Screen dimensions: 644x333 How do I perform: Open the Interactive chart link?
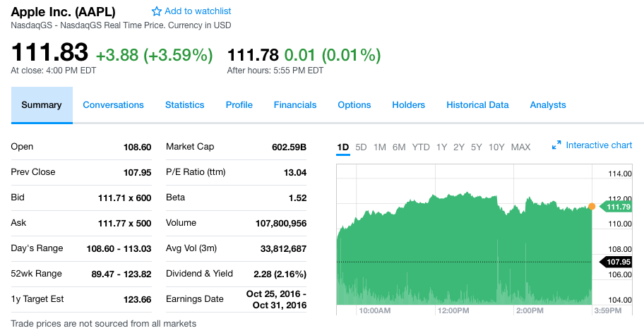599,145
